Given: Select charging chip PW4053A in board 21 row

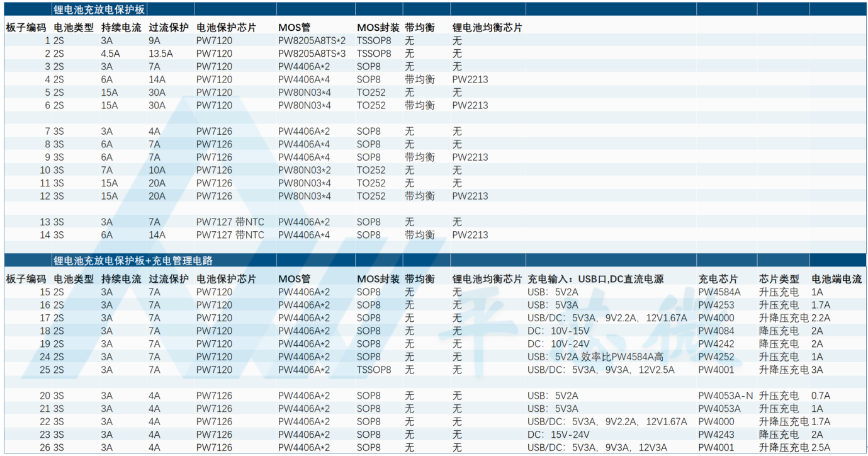Looking at the screenshot, I should [x=719, y=409].
